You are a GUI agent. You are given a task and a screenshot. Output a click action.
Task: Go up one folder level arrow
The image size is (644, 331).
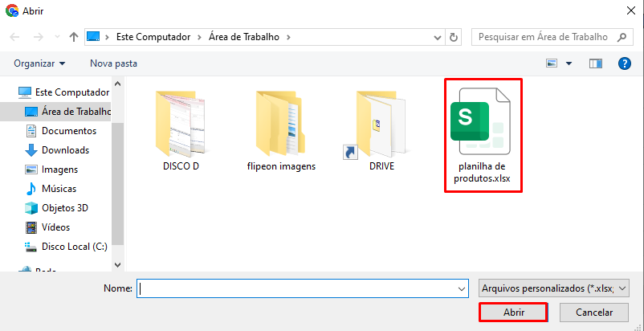[x=74, y=37]
